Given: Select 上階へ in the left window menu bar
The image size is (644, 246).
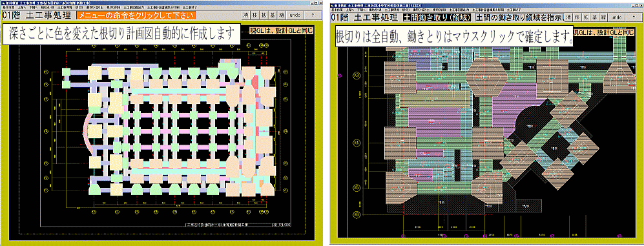Looking at the screenshot, I should tap(22, 7).
